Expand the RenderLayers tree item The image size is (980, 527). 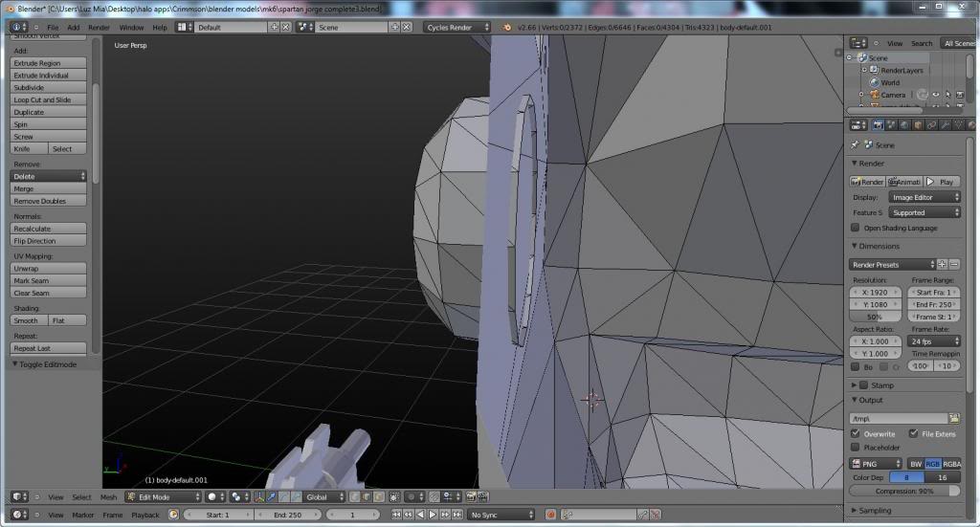864,70
